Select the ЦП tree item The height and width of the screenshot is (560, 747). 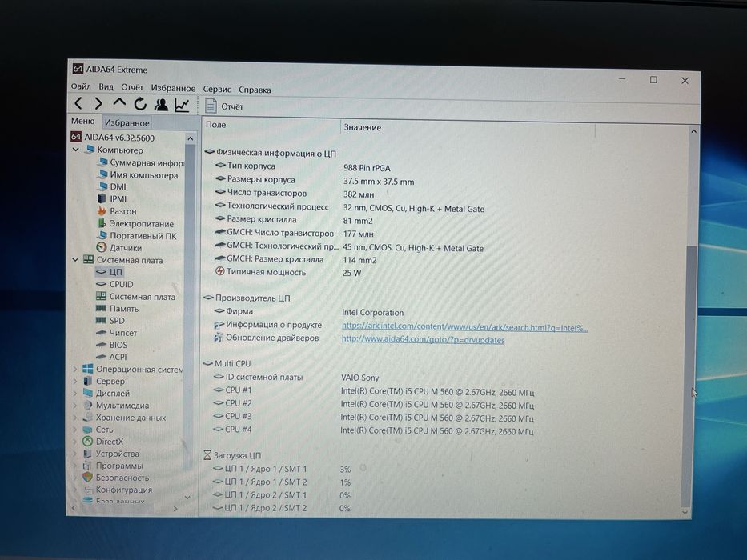coord(109,272)
